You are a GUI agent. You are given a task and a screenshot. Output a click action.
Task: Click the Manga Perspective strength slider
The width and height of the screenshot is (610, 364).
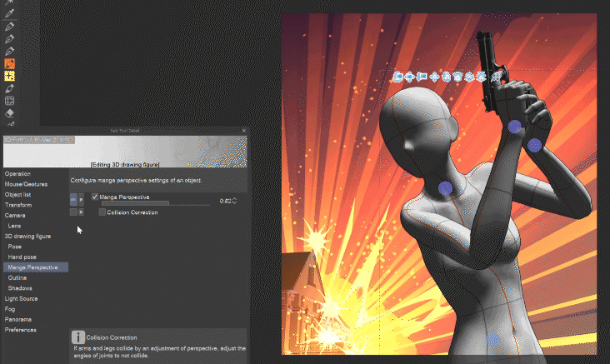pyautogui.click(x=155, y=203)
